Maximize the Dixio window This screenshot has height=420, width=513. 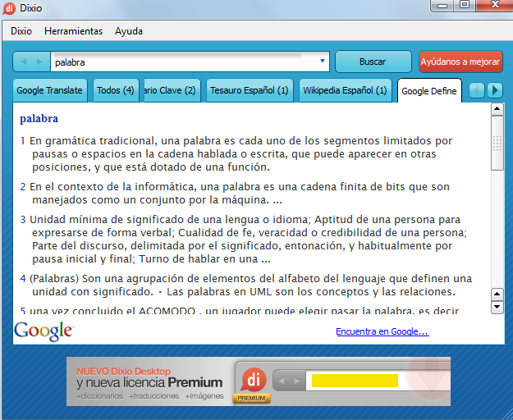click(465, 5)
